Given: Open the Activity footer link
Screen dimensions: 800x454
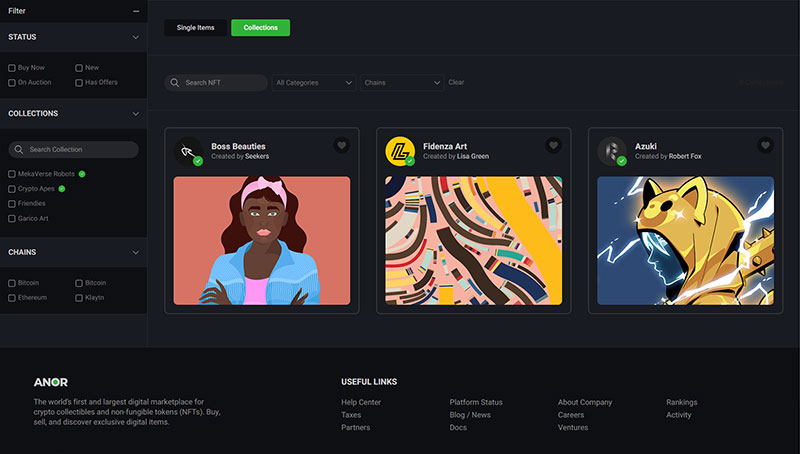Looking at the screenshot, I should click(679, 415).
